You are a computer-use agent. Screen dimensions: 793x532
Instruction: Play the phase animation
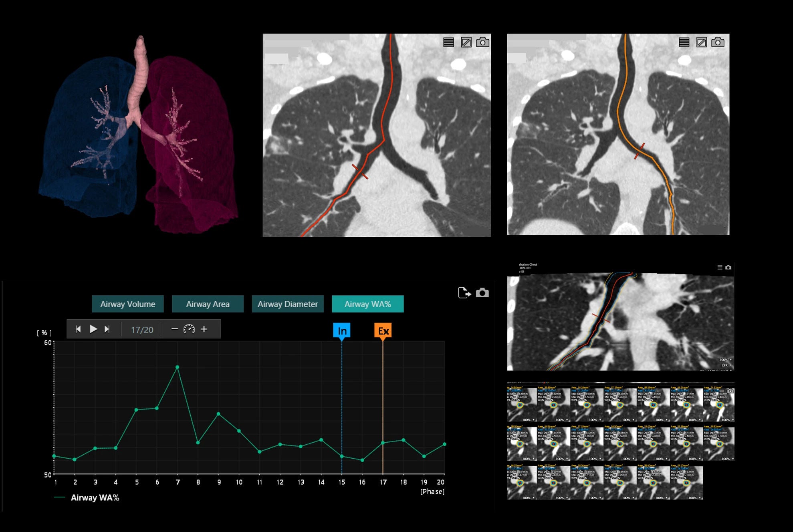(x=93, y=329)
